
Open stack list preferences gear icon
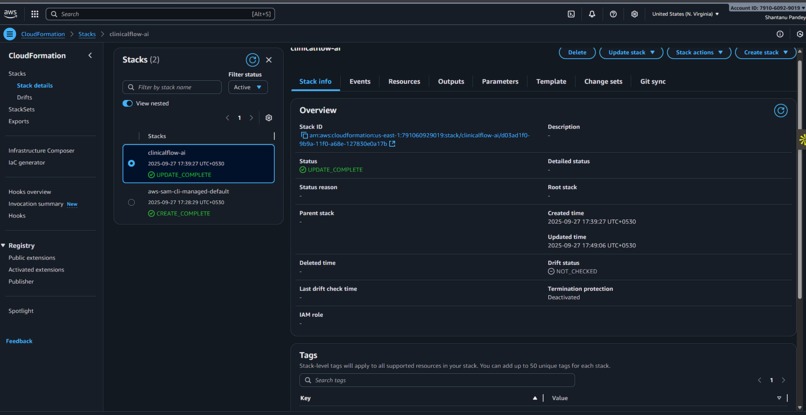tap(268, 118)
